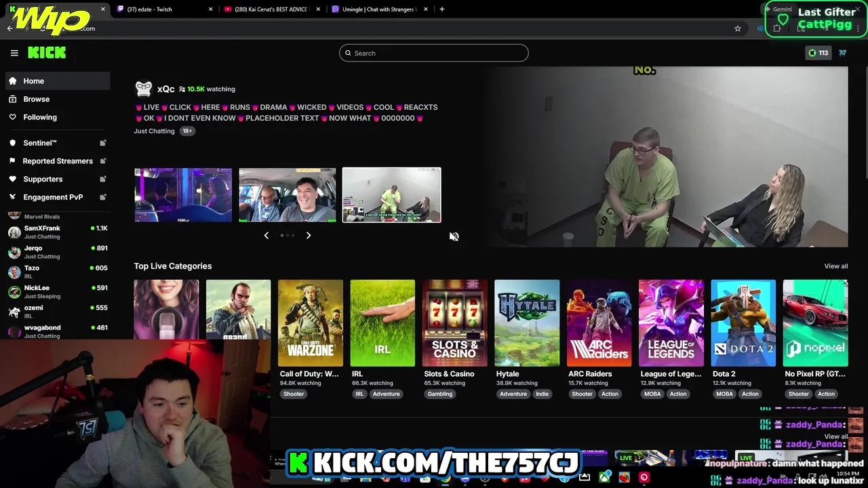This screenshot has height=488, width=868.
Task: Click the 18+ tag badge
Action: 187,131
